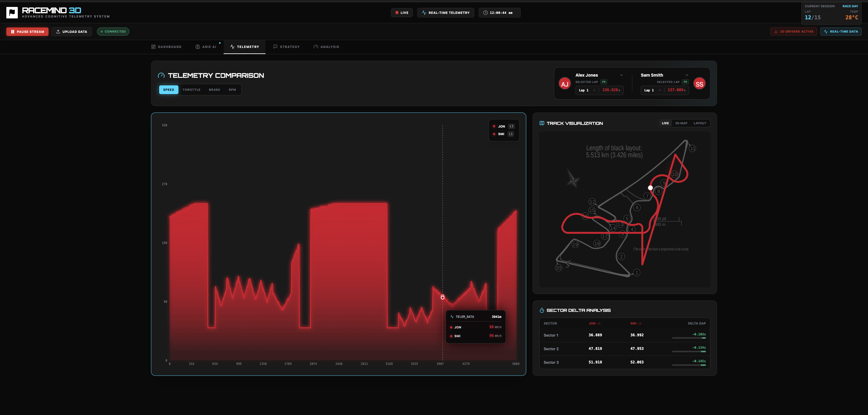Expand the Alex Jones driver dropdown

point(621,75)
